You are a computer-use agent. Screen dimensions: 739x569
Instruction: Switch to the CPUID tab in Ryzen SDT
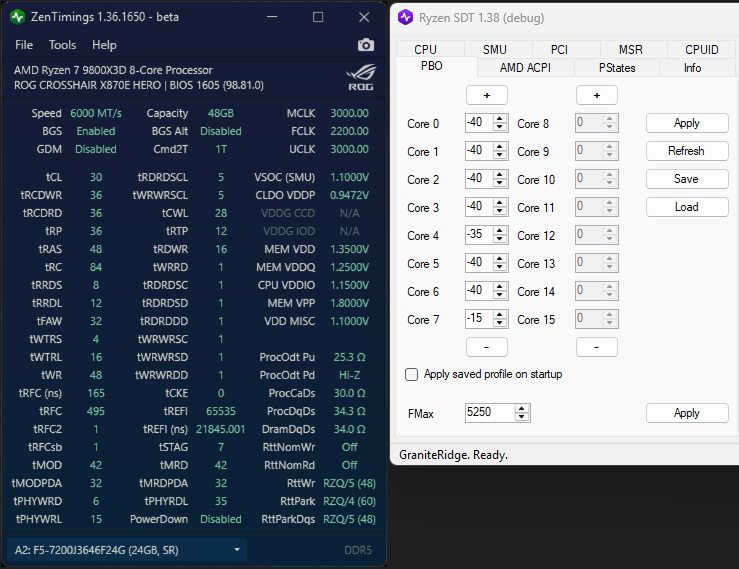(702, 49)
